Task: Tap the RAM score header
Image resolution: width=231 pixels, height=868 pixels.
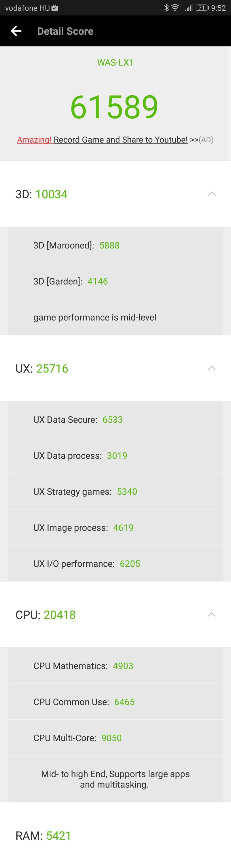Action: click(115, 835)
